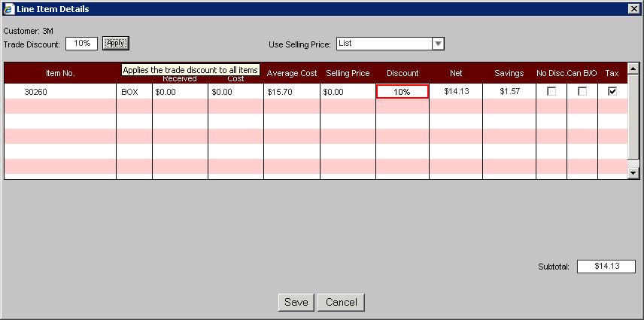
Task: Open the Use Selling Price dropdown
Action: tap(438, 44)
